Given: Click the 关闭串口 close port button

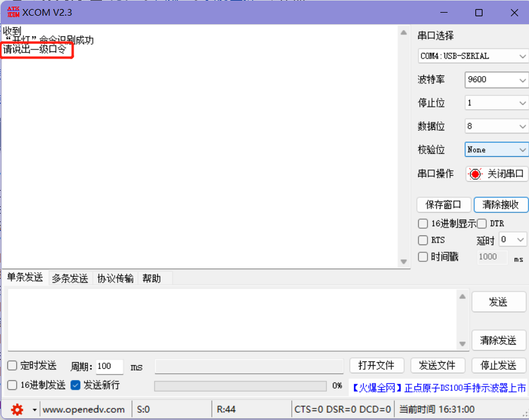Looking at the screenshot, I should (x=496, y=174).
